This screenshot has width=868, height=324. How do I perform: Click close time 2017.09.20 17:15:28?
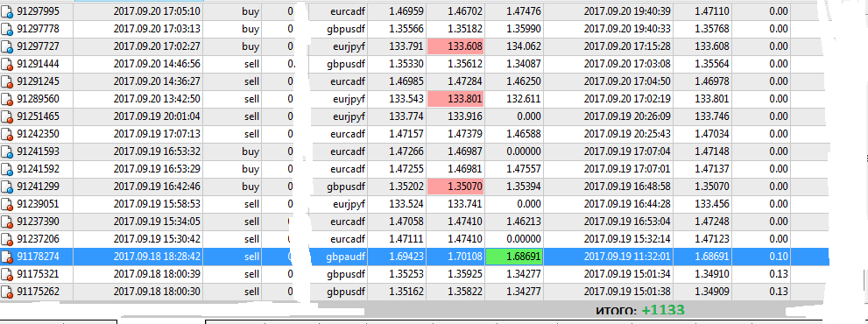627,46
